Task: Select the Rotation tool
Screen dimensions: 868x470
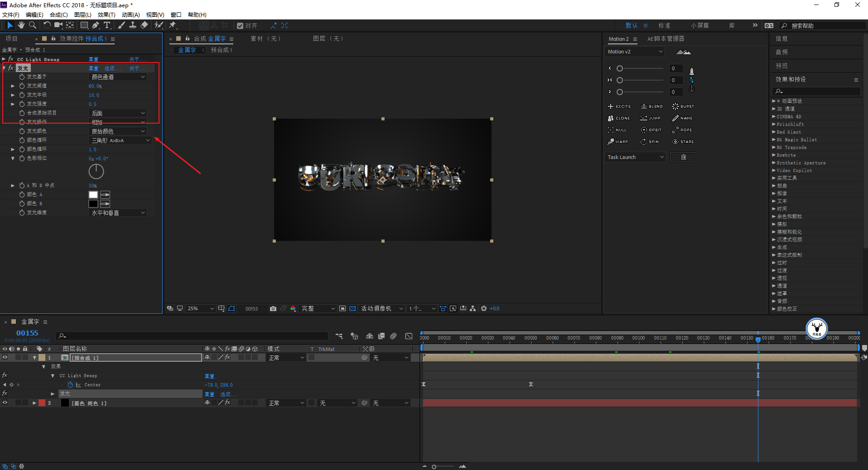Action: (x=47, y=25)
